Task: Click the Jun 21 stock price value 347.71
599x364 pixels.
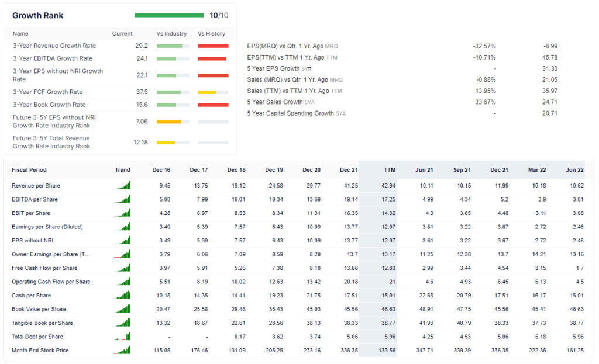Action: click(x=425, y=350)
